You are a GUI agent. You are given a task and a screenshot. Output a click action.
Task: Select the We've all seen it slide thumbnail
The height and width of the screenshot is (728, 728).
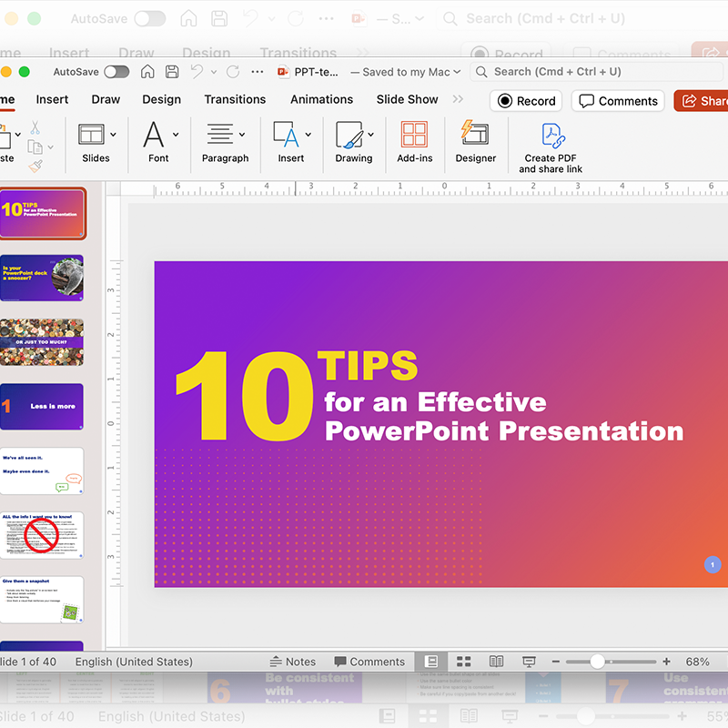(x=42, y=470)
